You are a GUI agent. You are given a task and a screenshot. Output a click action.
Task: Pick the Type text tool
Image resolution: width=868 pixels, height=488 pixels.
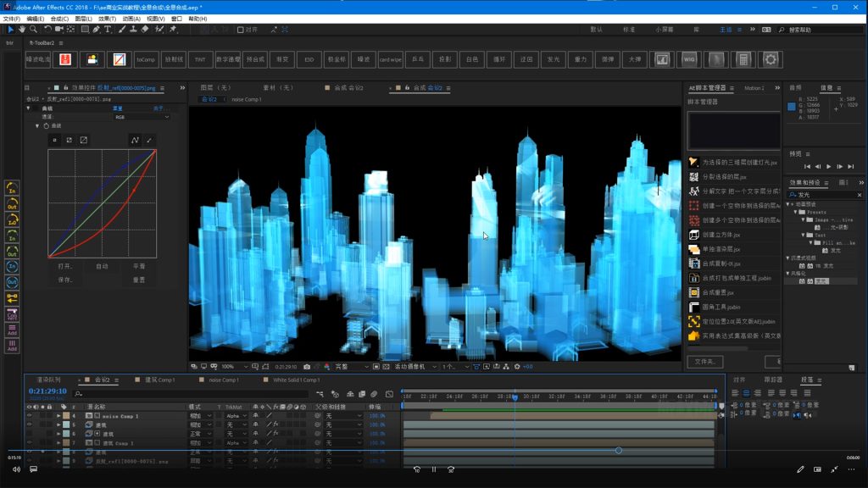[108, 30]
